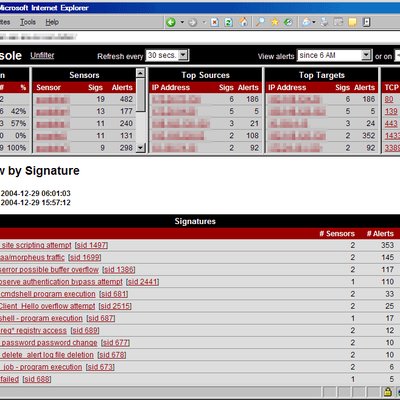Click the green Back arrow button

coord(171,22)
